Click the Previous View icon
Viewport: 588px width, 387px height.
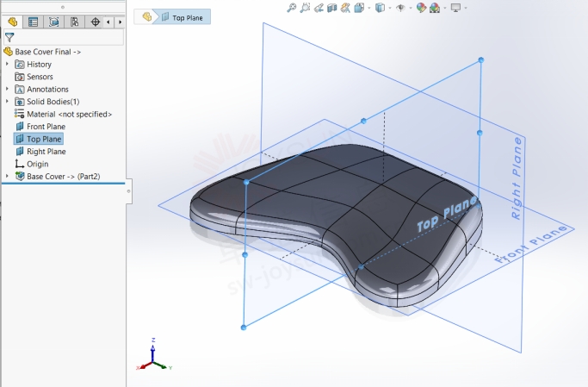pos(319,8)
